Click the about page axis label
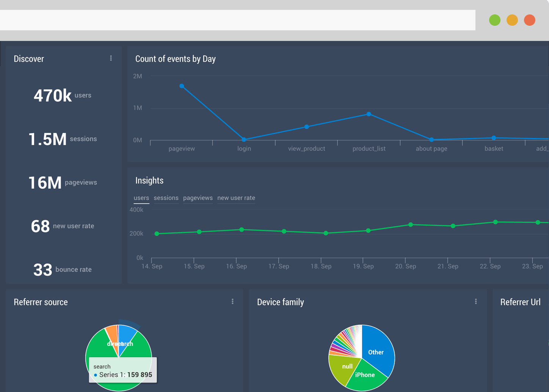This screenshot has height=392, width=549. pos(431,149)
